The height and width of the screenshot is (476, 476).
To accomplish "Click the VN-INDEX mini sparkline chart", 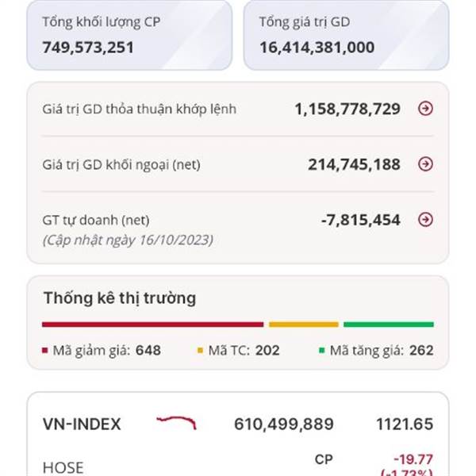I will [x=176, y=423].
